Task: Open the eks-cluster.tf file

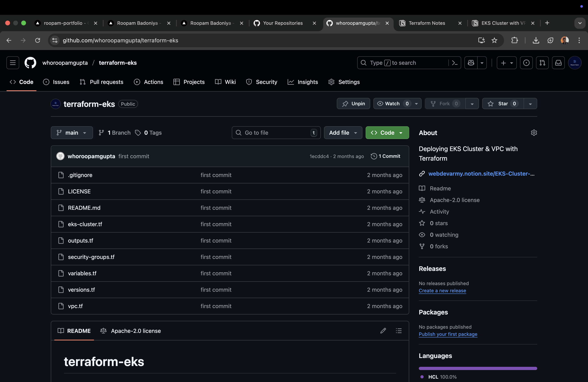Action: (85, 224)
